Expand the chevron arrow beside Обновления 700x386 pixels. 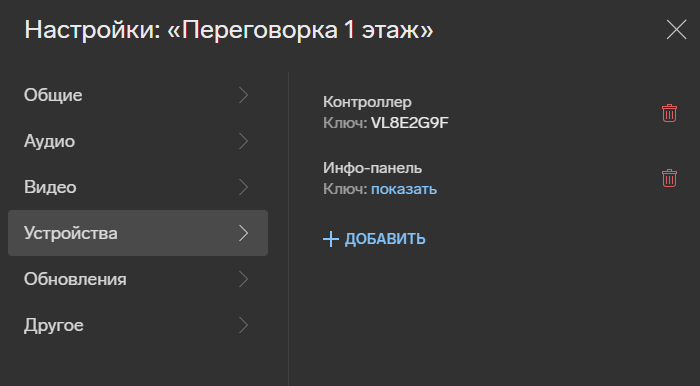click(243, 279)
